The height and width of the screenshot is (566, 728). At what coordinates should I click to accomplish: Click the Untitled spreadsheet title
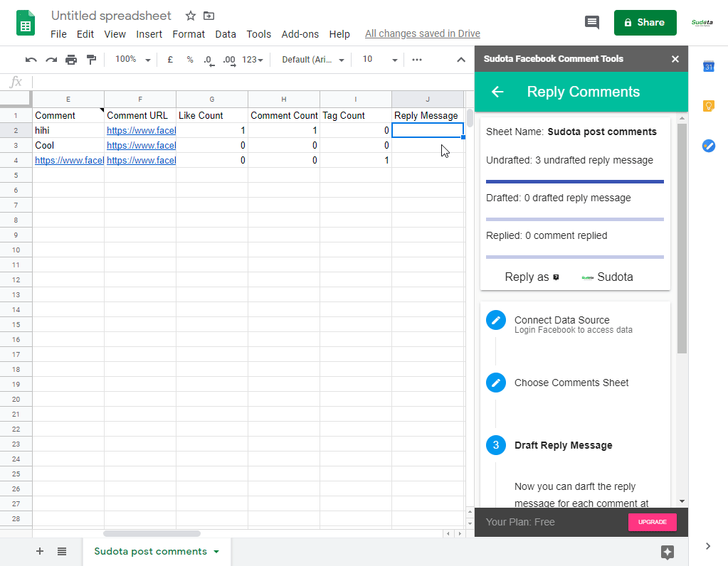(x=111, y=16)
